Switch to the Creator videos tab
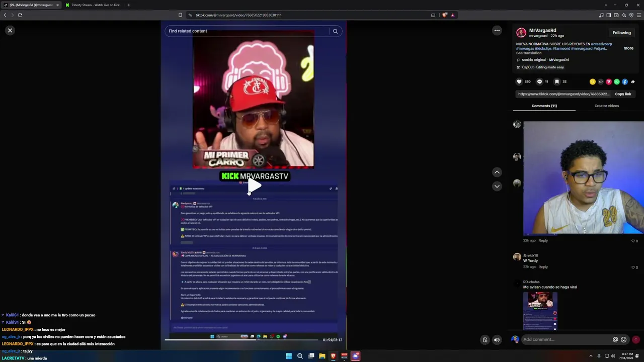 [x=607, y=106]
